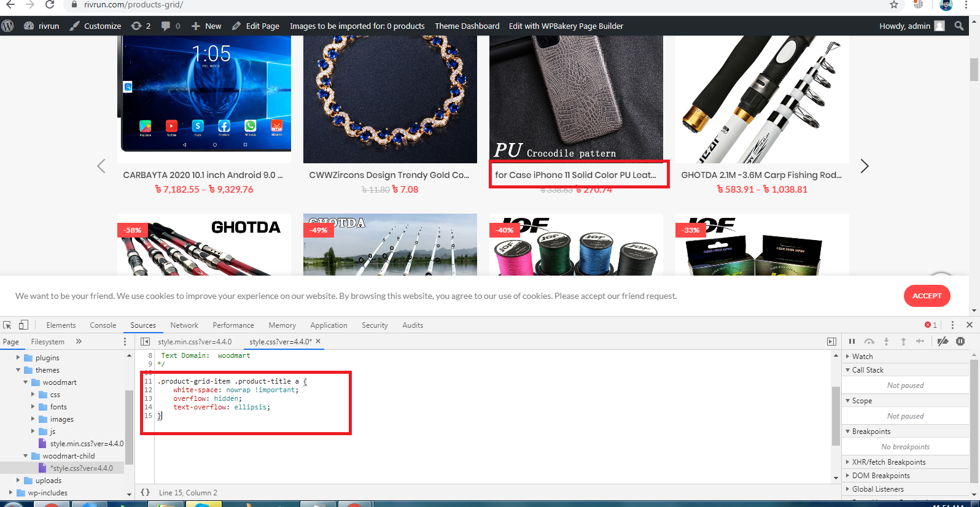Open the Memory tab

pos(282,325)
